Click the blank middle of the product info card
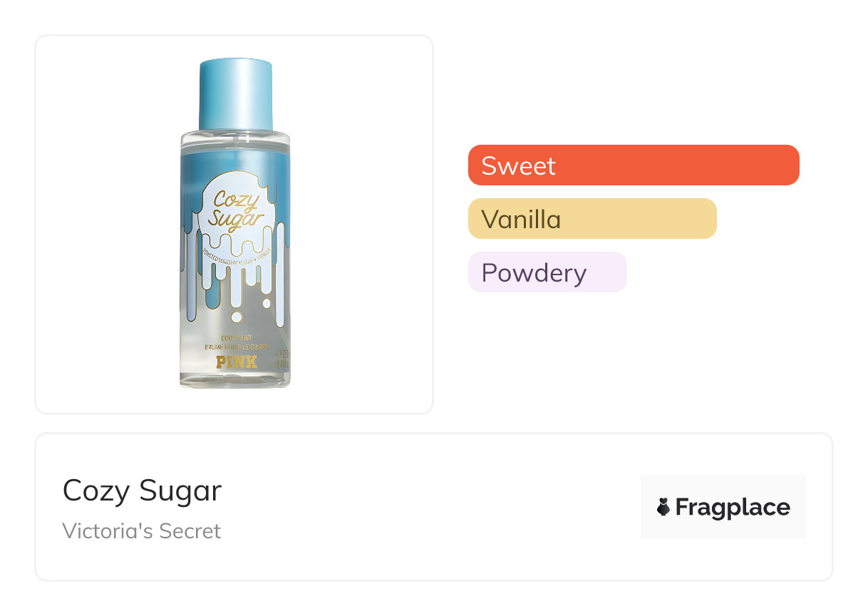This screenshot has width=868, height=616. pos(428,507)
